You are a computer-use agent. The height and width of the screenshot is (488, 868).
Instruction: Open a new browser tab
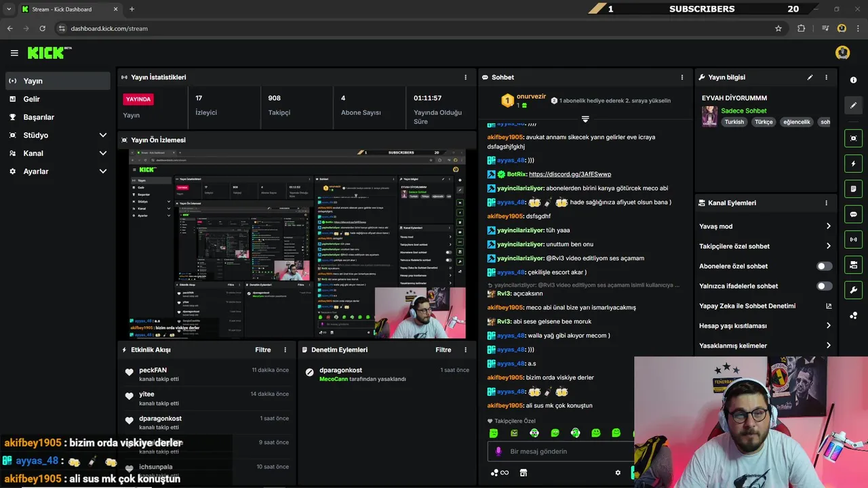point(132,9)
